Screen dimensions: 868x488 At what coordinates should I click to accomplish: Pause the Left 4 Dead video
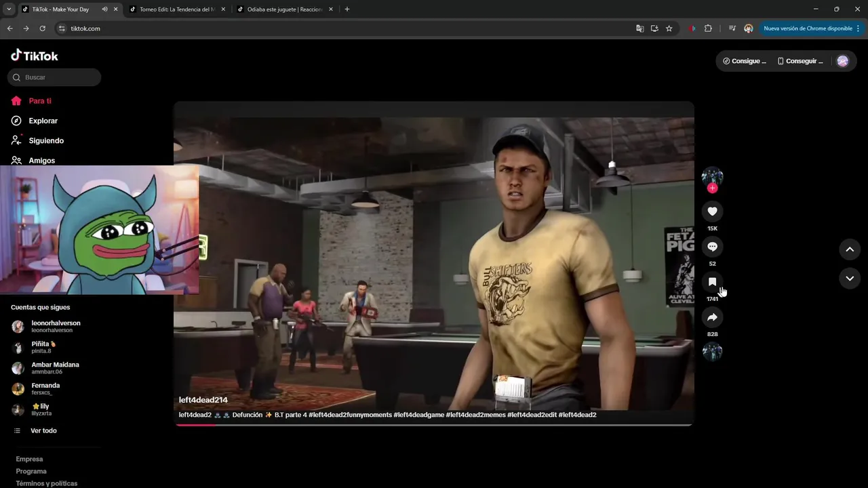[434, 264]
